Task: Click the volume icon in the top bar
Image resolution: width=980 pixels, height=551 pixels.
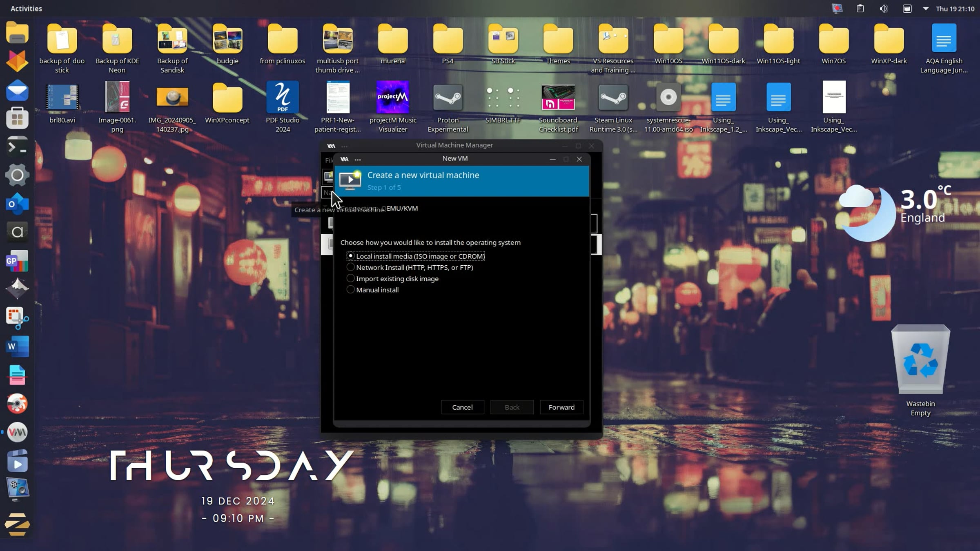Action: (x=883, y=8)
